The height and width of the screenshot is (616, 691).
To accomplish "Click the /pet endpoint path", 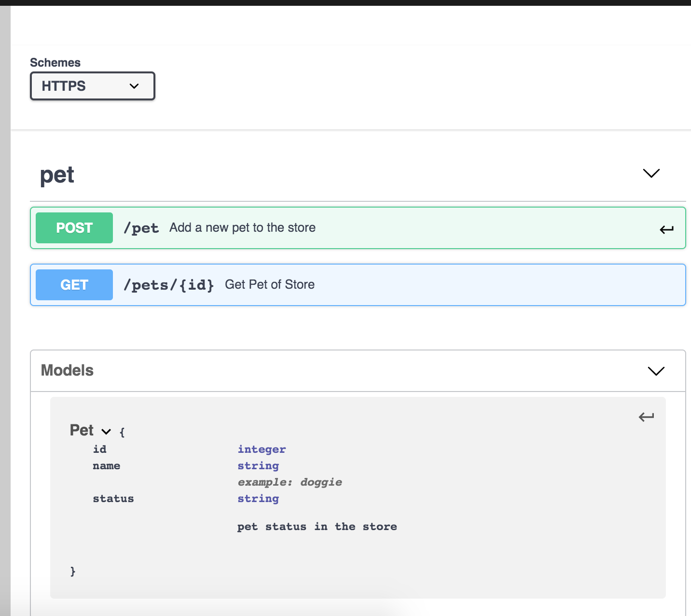I will (x=141, y=228).
